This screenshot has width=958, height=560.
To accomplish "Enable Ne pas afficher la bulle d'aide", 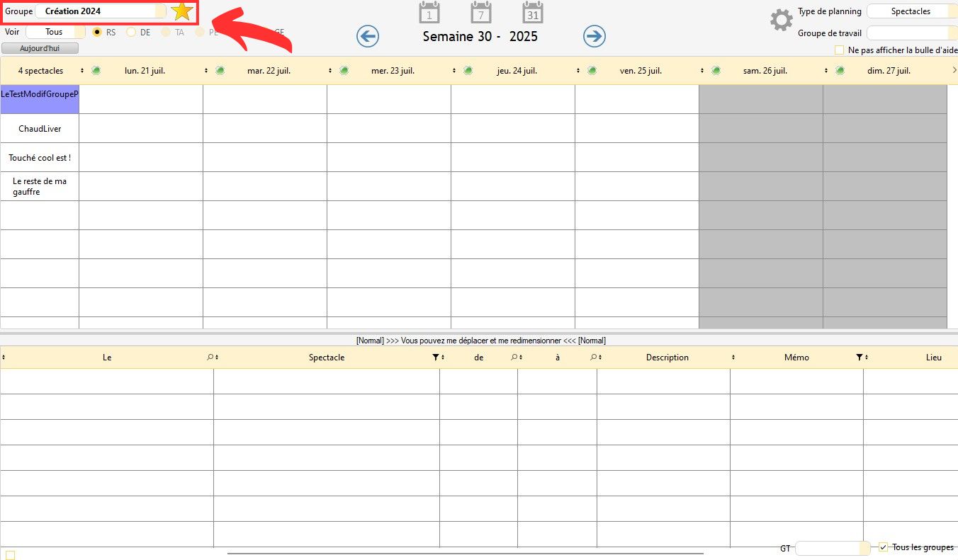I will click(x=839, y=50).
